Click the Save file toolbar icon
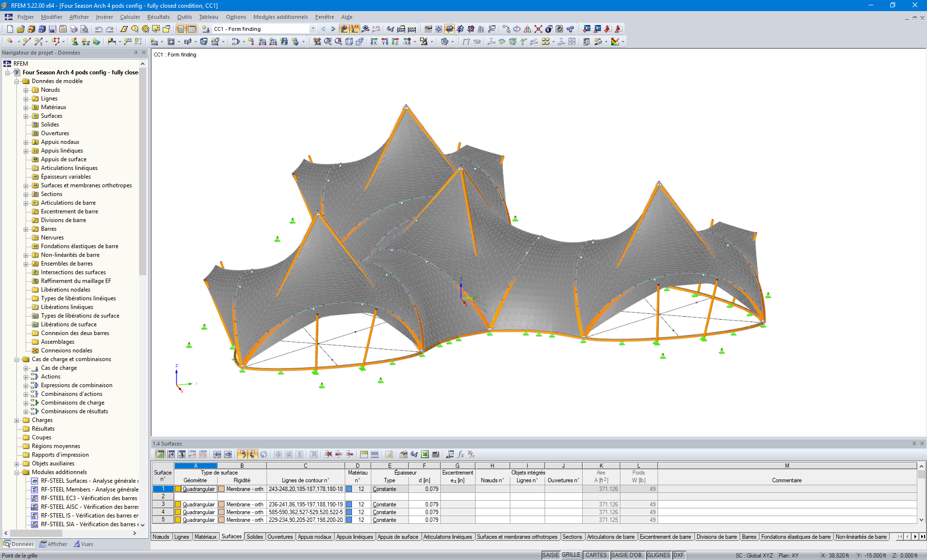Viewport: 927px width, 560px height. coord(52,29)
